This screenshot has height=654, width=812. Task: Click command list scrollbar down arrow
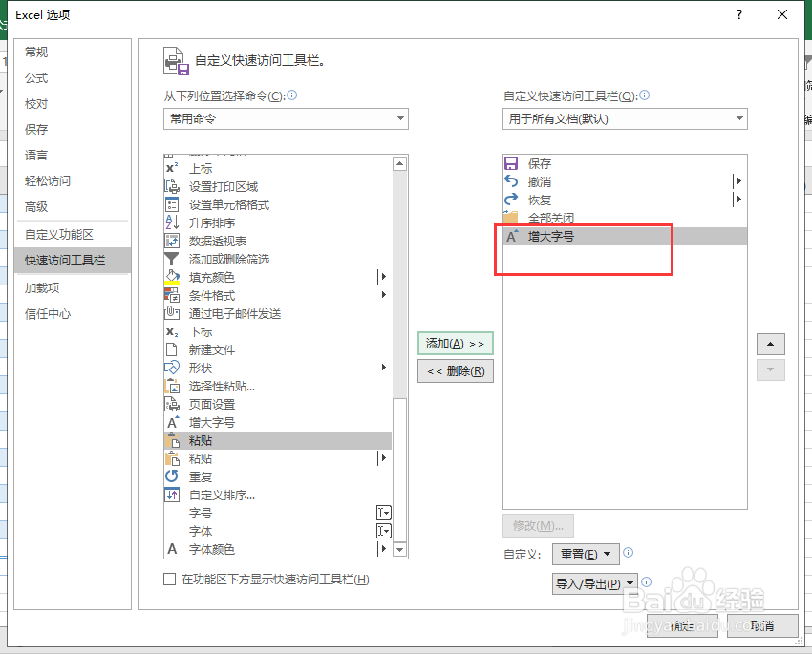(399, 550)
